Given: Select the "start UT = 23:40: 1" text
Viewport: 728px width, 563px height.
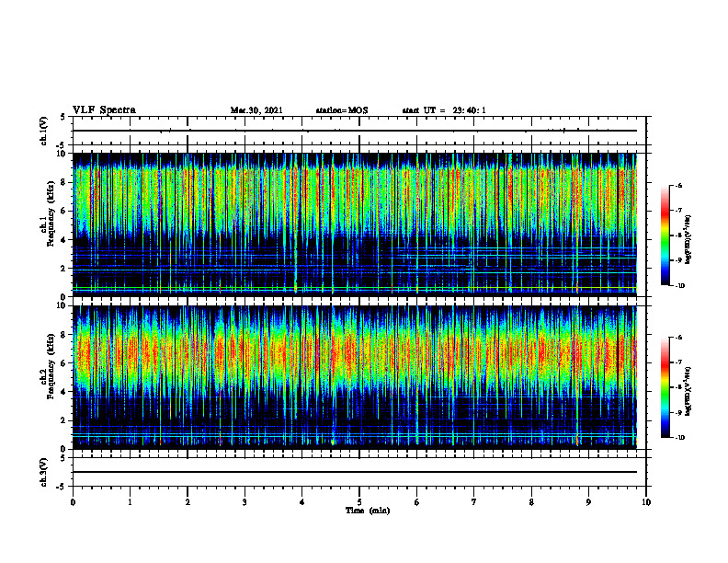Looking at the screenshot, I should 444,110.
